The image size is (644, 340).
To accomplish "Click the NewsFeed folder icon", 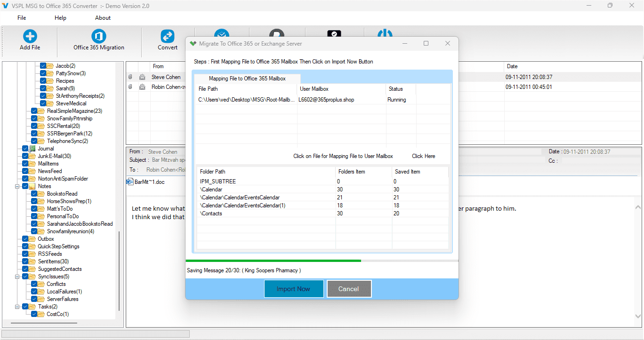I will 32,171.
